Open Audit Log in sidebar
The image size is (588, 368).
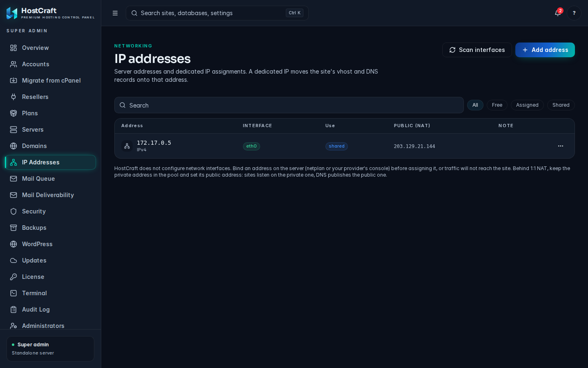click(50, 310)
